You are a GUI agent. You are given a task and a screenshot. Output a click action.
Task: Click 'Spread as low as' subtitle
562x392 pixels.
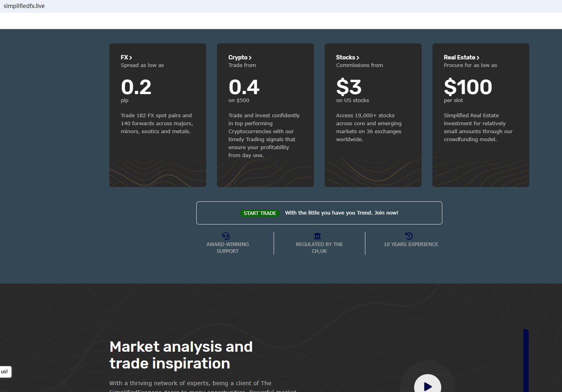pos(142,65)
